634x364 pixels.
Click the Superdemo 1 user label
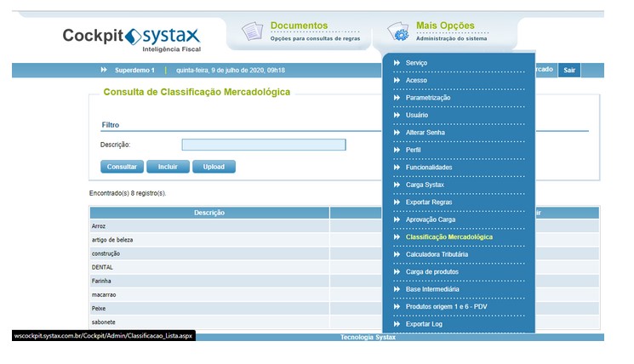(x=134, y=70)
